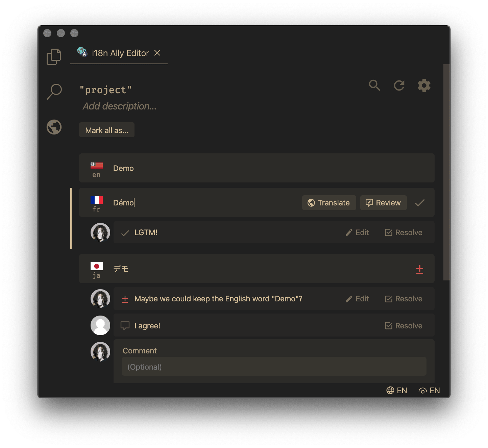Viewport: 488px width, 448px height.
Task: Click the editor vertical scrollbar
Action: pos(446,172)
